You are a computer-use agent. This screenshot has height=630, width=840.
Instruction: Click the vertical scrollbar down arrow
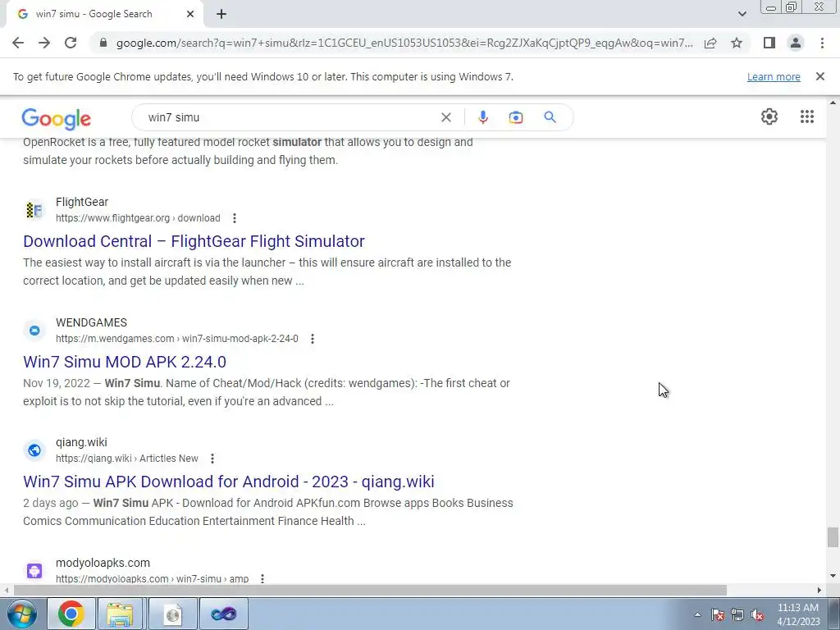(833, 577)
